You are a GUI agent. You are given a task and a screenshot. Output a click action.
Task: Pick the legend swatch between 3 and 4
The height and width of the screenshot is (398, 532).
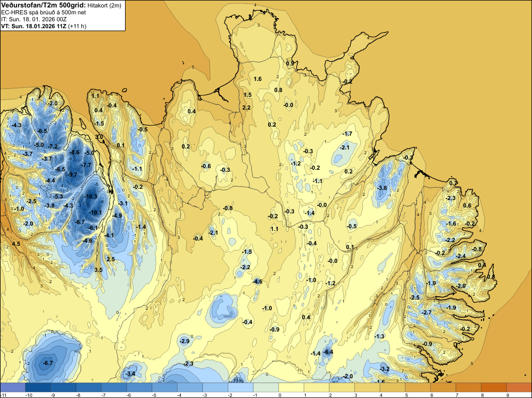tap(367, 387)
